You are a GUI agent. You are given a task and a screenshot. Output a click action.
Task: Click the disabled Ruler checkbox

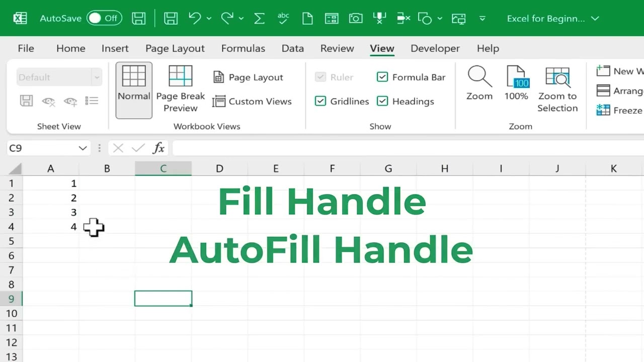pyautogui.click(x=320, y=77)
